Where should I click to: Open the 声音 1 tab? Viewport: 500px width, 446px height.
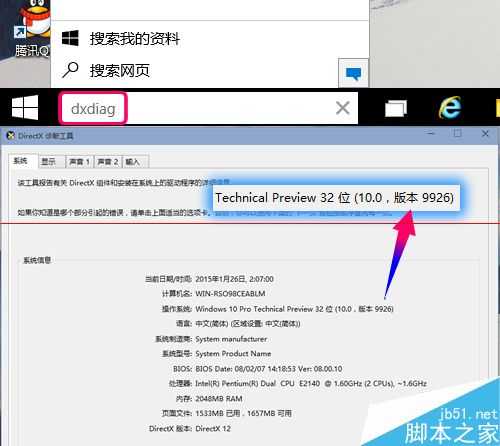[80, 162]
